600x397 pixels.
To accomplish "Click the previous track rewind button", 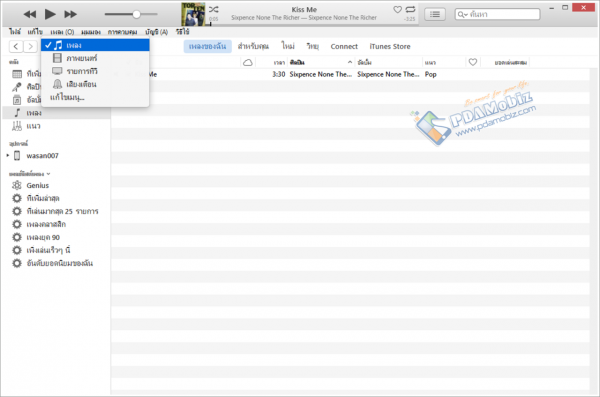I will (30, 15).
